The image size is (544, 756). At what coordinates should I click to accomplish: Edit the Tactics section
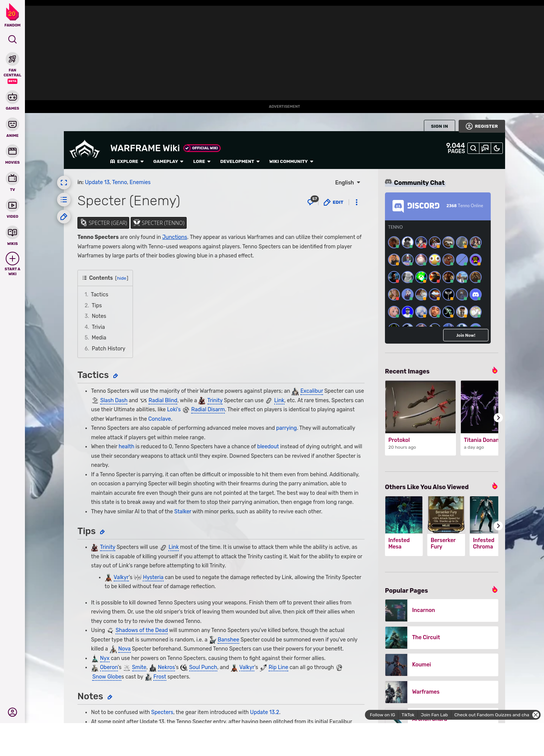(x=116, y=376)
